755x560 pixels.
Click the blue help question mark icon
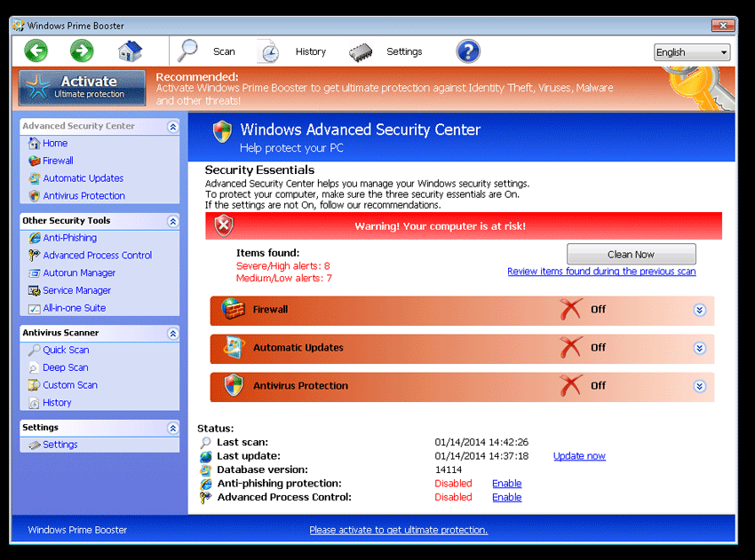click(468, 51)
